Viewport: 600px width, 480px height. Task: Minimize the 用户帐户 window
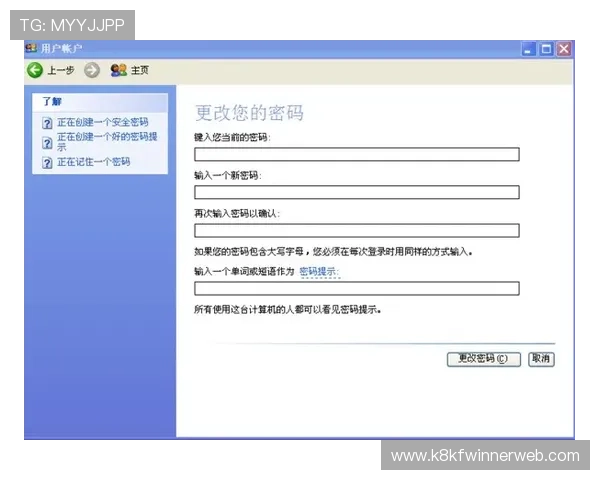528,49
